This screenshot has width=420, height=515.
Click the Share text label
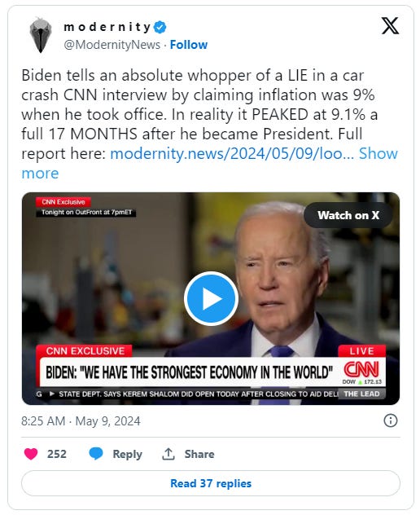(199, 454)
